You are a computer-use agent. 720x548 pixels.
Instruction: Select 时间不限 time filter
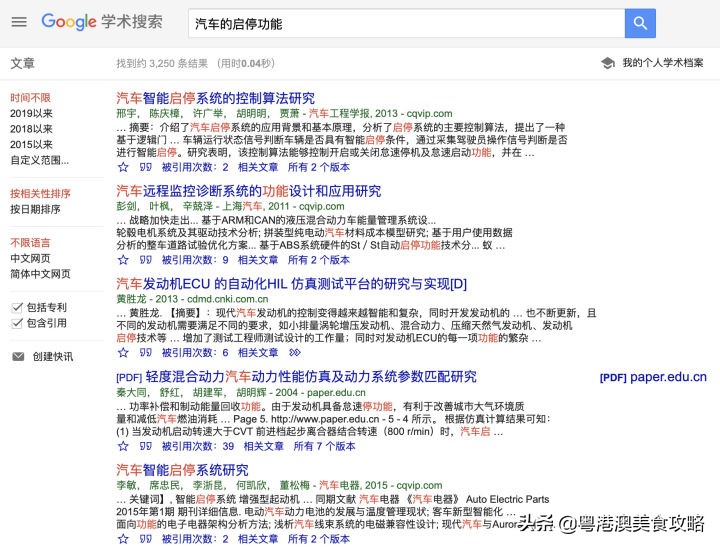[x=30, y=98]
